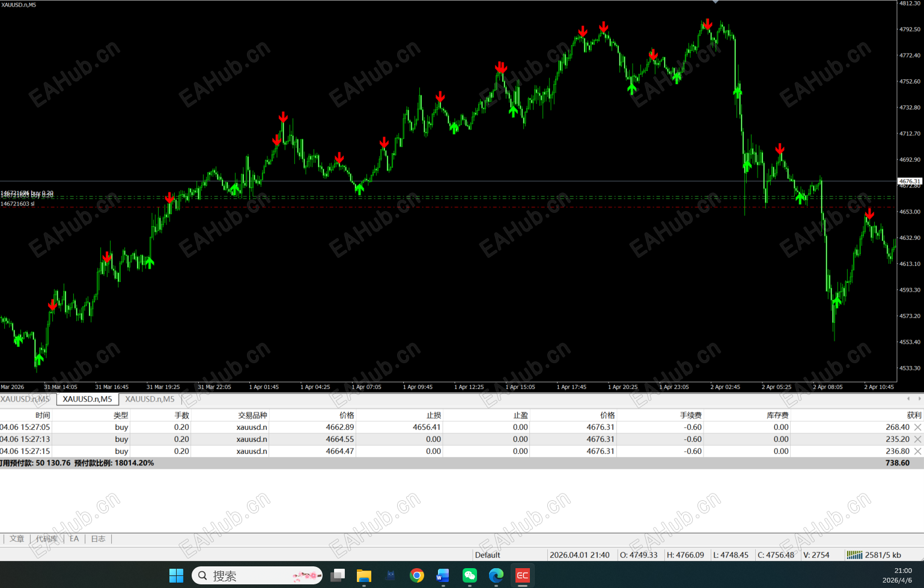Click the connection status bars icon
The width and height of the screenshot is (924, 588).
pos(854,555)
